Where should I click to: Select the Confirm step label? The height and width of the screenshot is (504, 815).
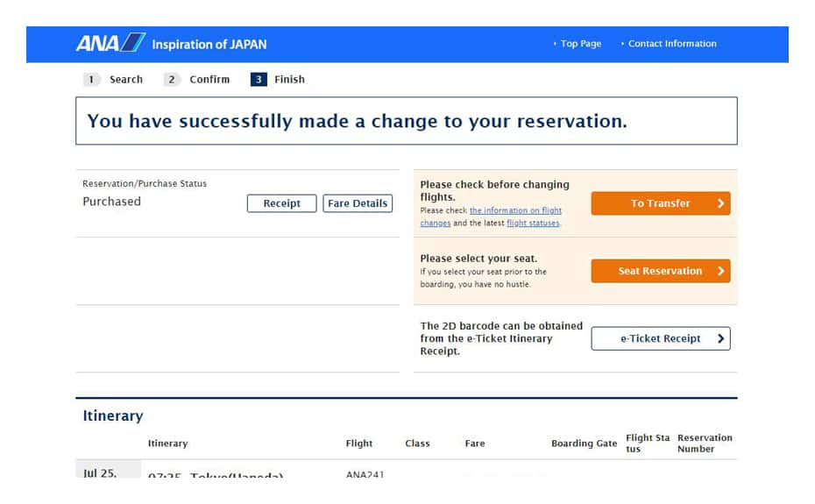209,79
